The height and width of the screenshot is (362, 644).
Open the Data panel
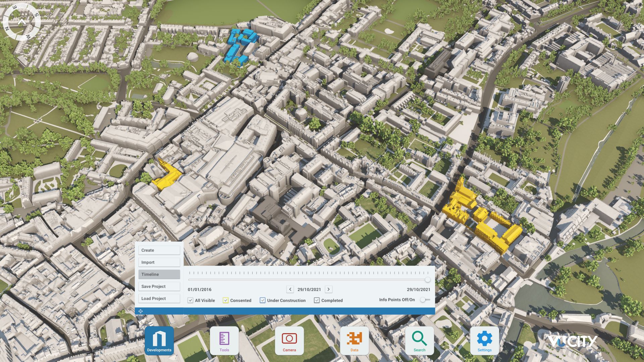pos(354,341)
